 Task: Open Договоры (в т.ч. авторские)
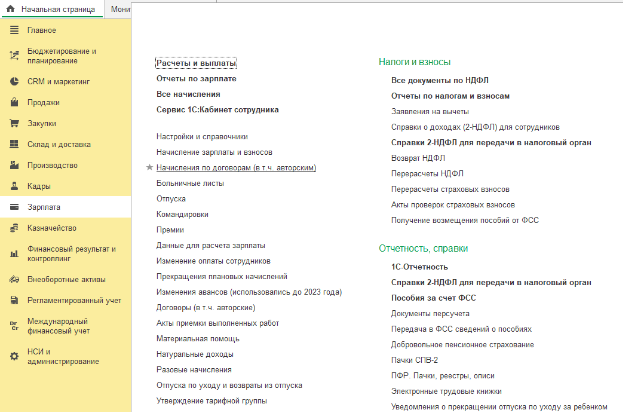coord(206,308)
